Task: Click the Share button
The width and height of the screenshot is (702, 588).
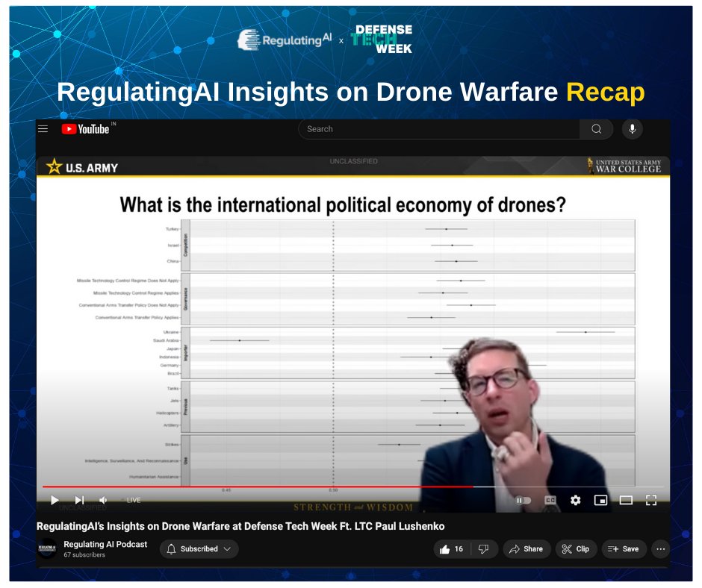Action: click(526, 549)
